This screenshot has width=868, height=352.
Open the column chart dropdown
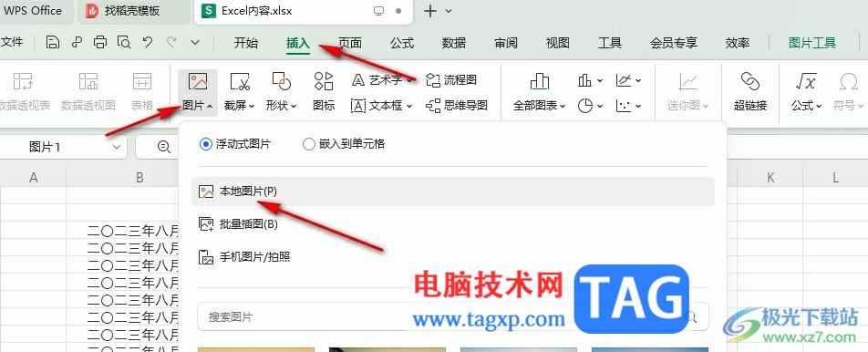click(x=590, y=81)
